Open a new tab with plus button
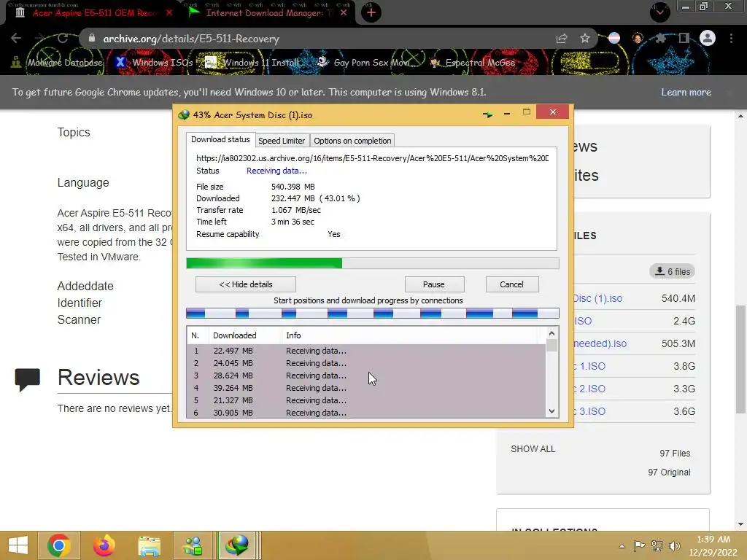This screenshot has width=747, height=560. pyautogui.click(x=371, y=12)
